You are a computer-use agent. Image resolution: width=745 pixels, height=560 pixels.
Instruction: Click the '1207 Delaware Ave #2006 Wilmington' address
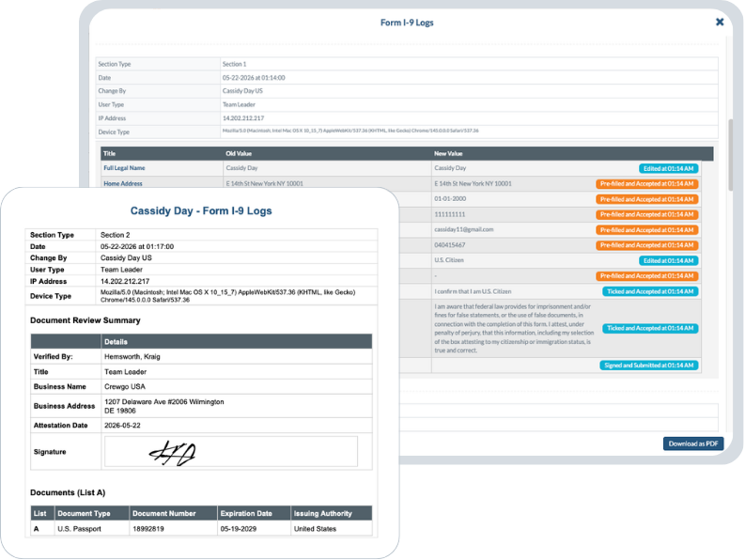click(163, 402)
